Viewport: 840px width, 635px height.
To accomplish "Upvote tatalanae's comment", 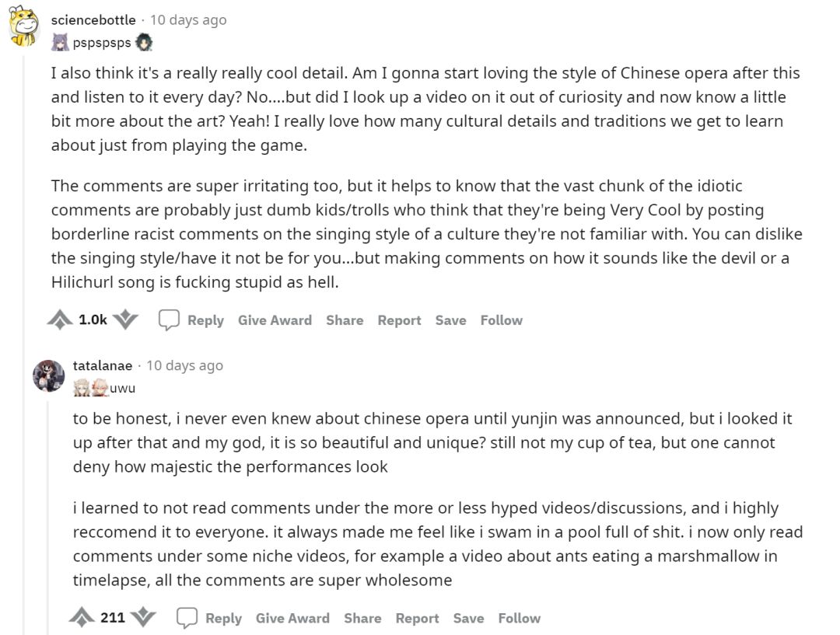I will (82, 618).
